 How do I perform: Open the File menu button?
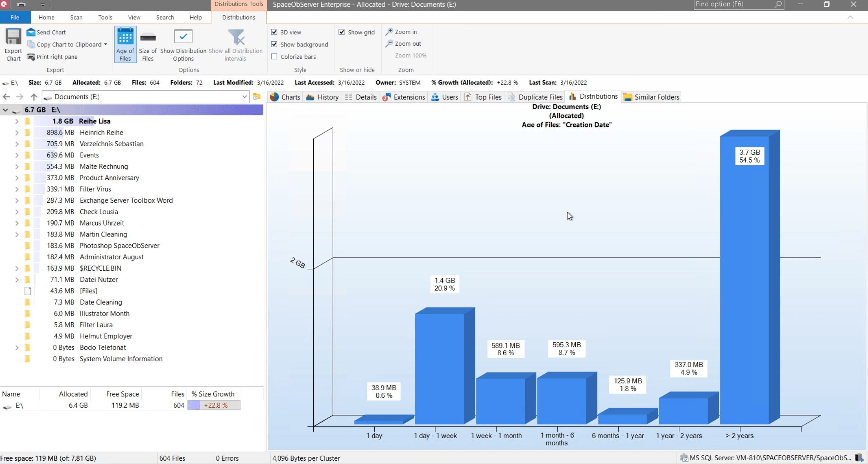[15, 17]
